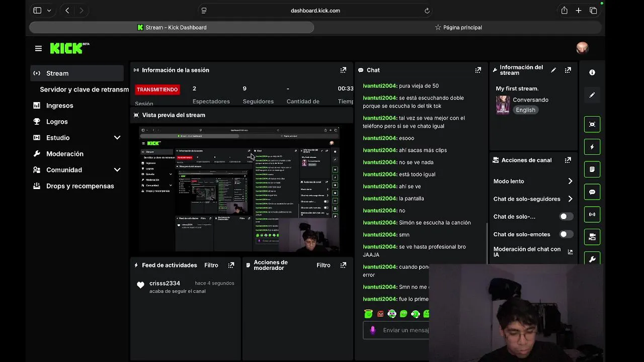644x362 pixels.
Task: Open the external link icon for Moderación del chat con IA
Action: coord(570,252)
